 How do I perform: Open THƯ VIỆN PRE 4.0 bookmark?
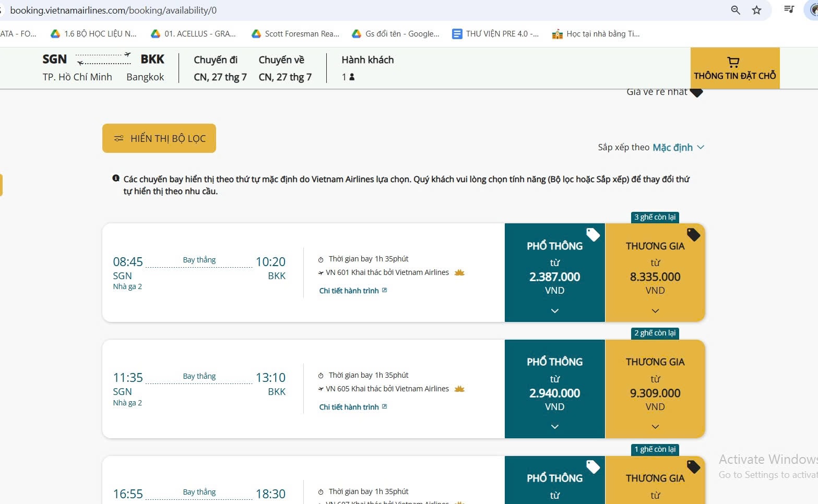pyautogui.click(x=495, y=34)
